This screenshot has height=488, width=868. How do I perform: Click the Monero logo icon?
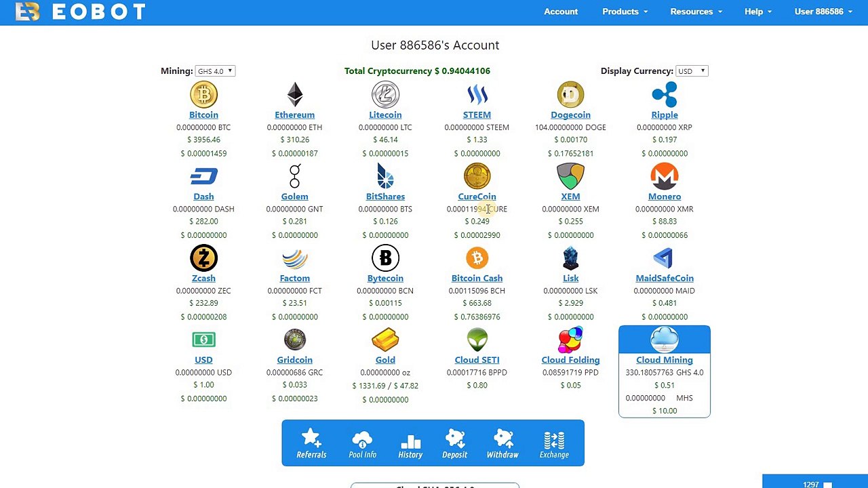point(665,176)
